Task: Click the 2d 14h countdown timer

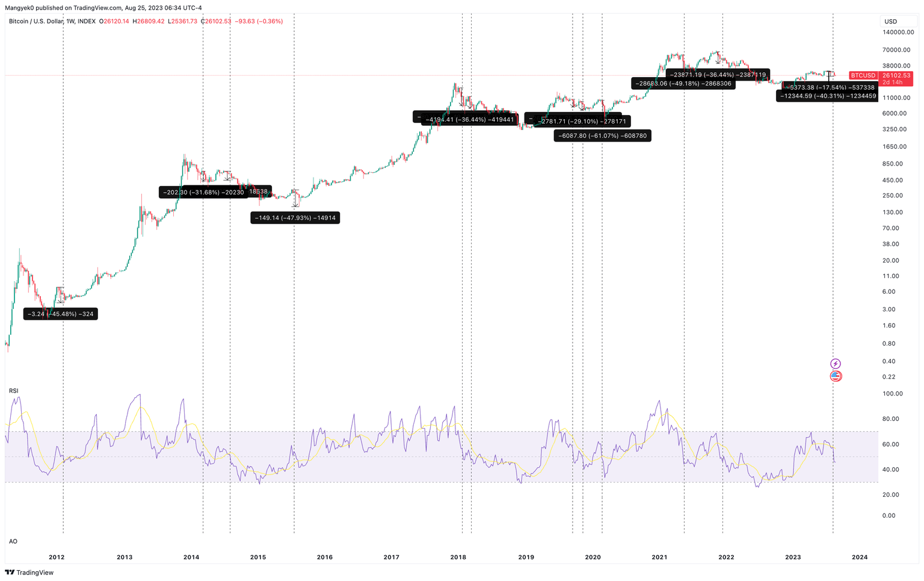Action: click(x=893, y=82)
